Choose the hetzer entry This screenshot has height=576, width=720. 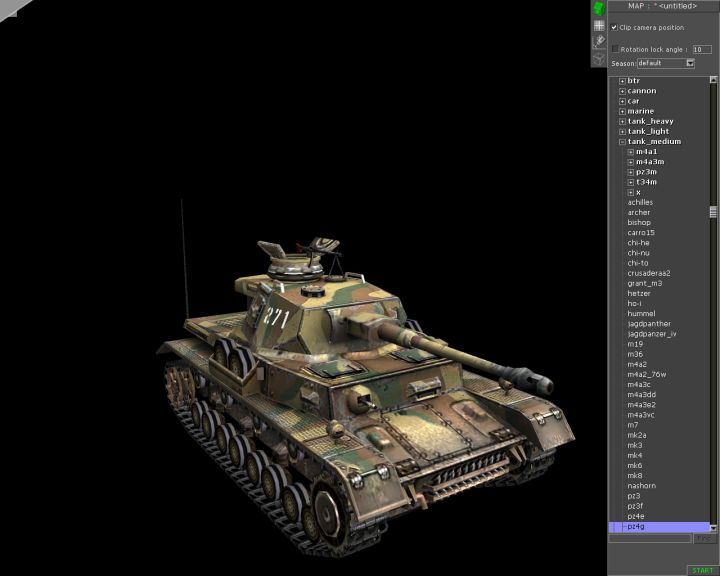coord(639,294)
